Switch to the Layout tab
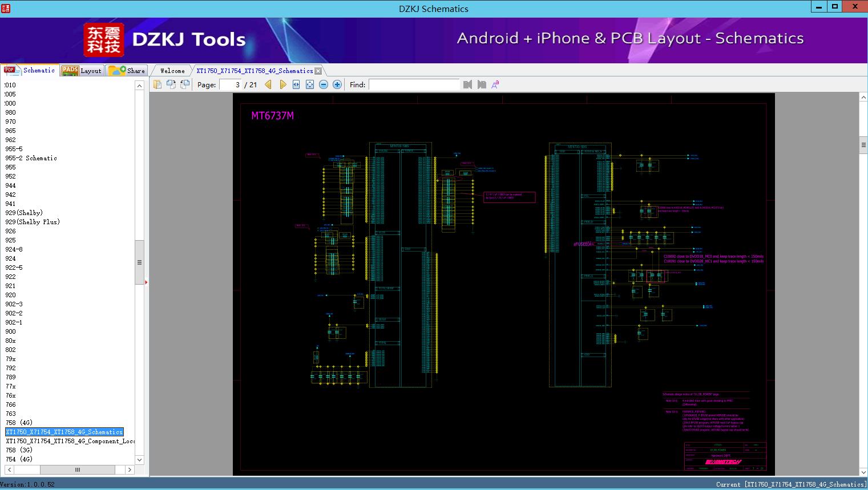The height and width of the screenshot is (490, 868). (x=83, y=71)
